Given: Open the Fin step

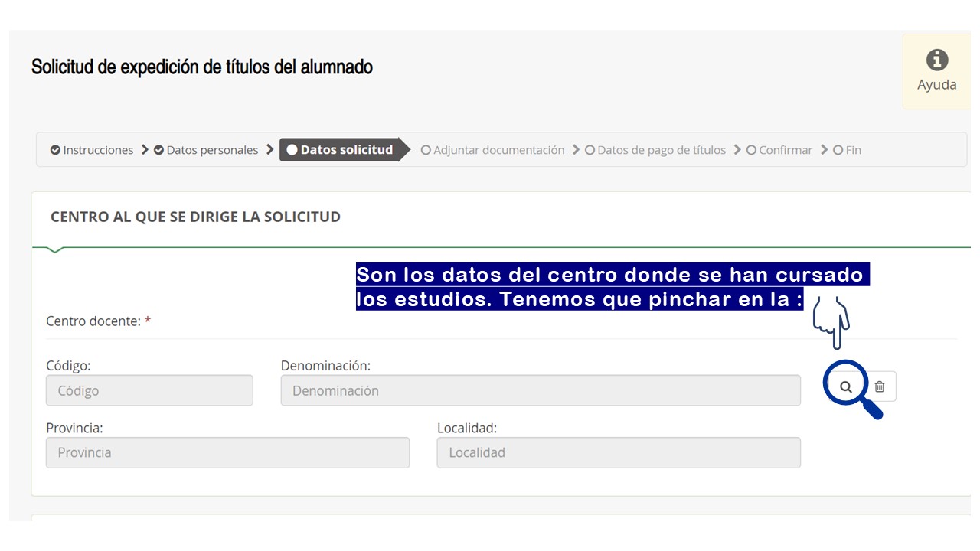Looking at the screenshot, I should (847, 150).
